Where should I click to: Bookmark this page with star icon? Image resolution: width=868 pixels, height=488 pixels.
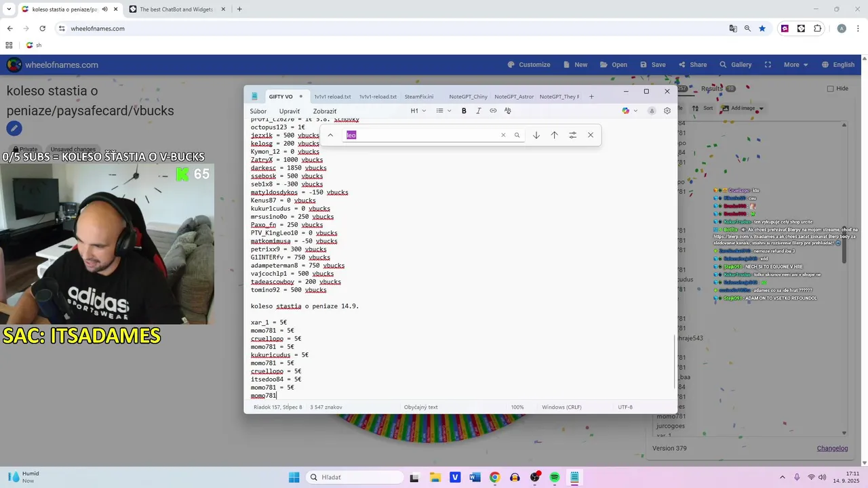[762, 28]
